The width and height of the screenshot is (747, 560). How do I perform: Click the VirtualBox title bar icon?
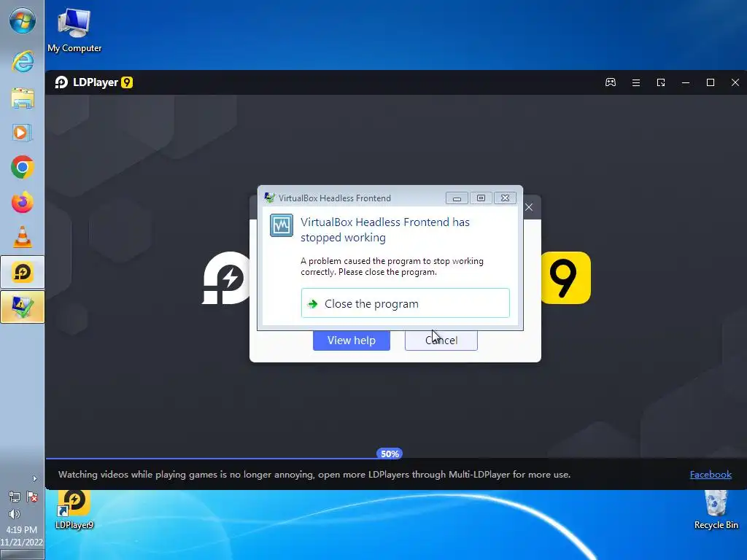(270, 198)
